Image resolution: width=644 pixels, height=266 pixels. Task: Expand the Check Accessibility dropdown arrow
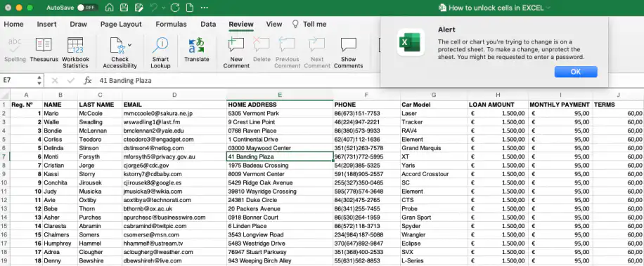130,45
